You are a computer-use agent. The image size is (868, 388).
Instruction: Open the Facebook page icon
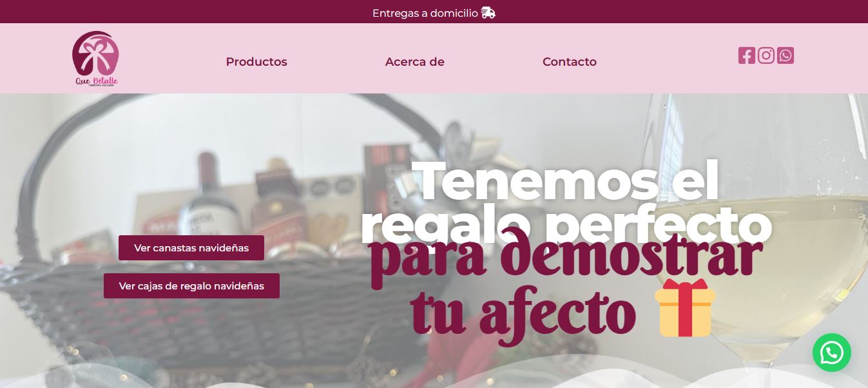click(746, 55)
